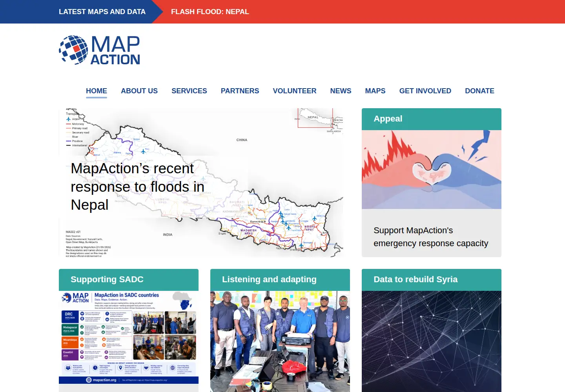Click the SADC countries infographic thumbnail
Viewport: 565px width, 392px height.
129,338
